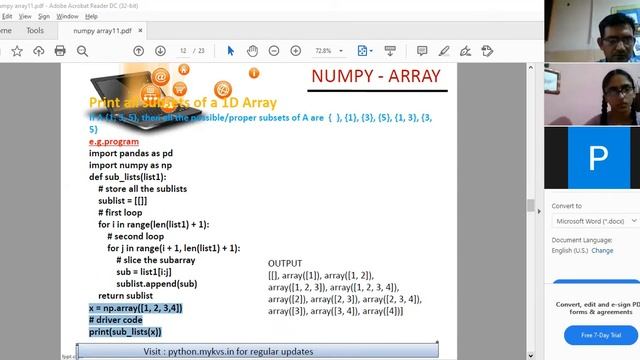
Task: Click the vertical scrollbar up arrow
Action: pos(531,67)
